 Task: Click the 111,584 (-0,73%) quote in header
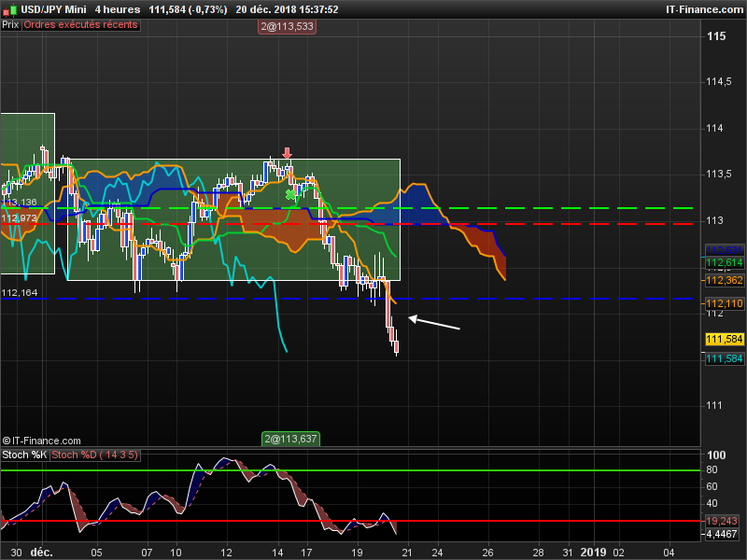pyautogui.click(x=188, y=9)
